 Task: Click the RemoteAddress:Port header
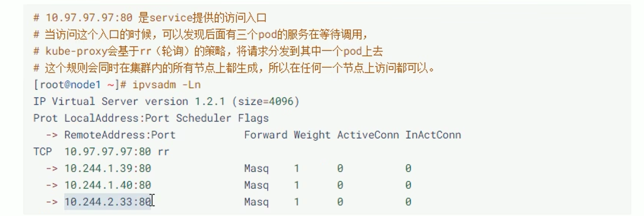click(120, 135)
